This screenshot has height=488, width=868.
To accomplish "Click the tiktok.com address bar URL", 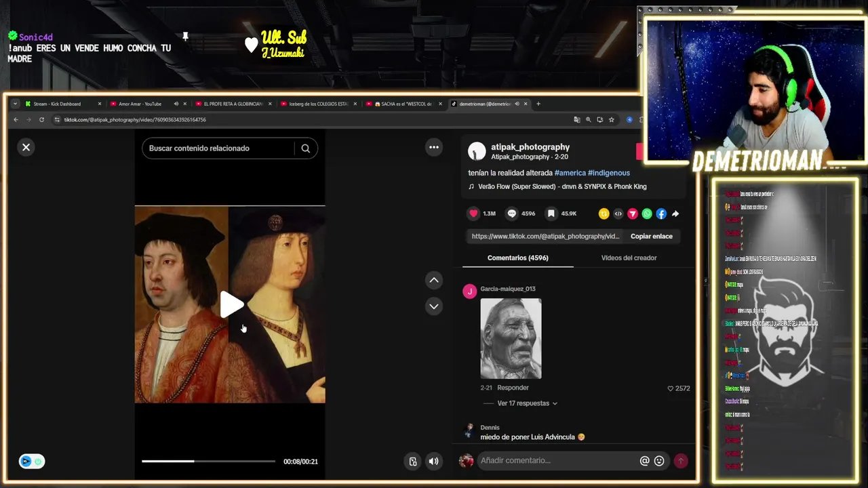I will point(135,120).
